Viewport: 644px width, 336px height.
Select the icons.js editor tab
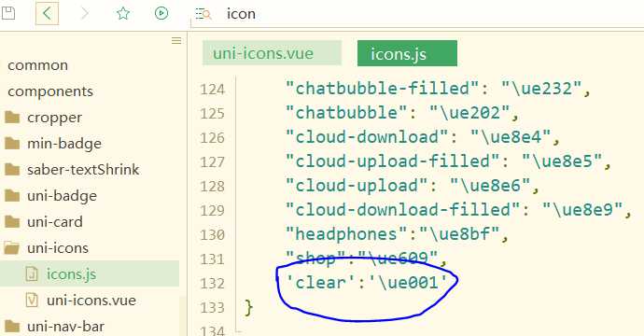[407, 53]
